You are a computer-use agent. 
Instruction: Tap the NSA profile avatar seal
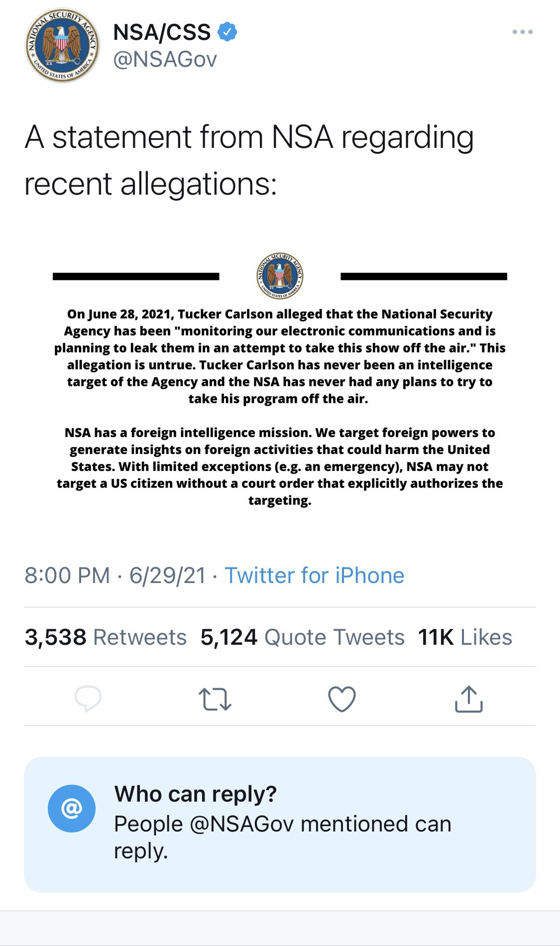click(x=62, y=45)
